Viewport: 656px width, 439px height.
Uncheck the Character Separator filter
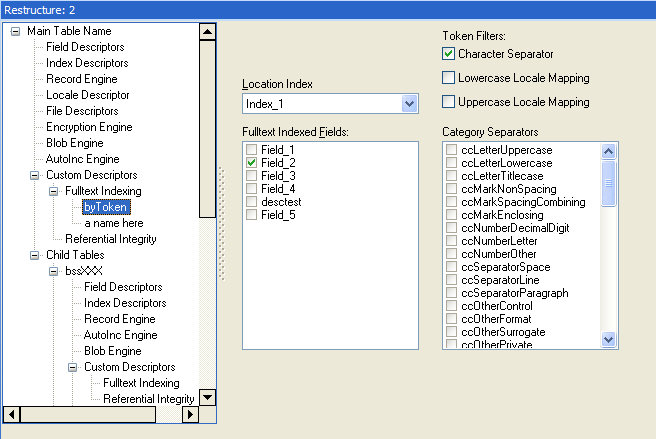click(x=449, y=53)
